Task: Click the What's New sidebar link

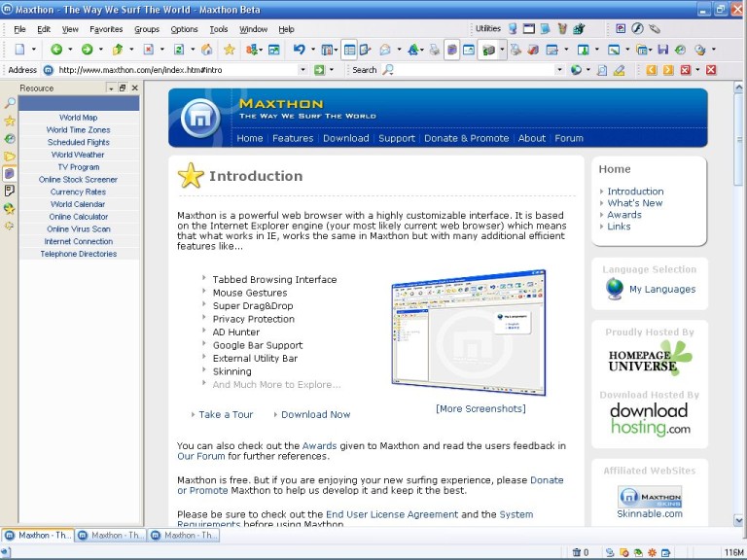Action: (634, 203)
